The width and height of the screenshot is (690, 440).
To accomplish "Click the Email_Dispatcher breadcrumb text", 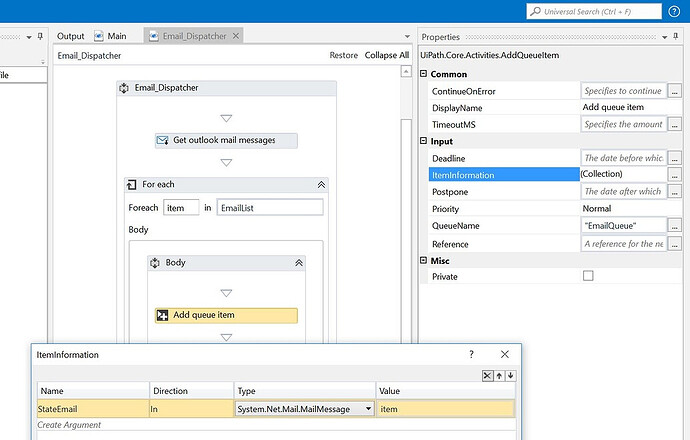I will pos(89,55).
